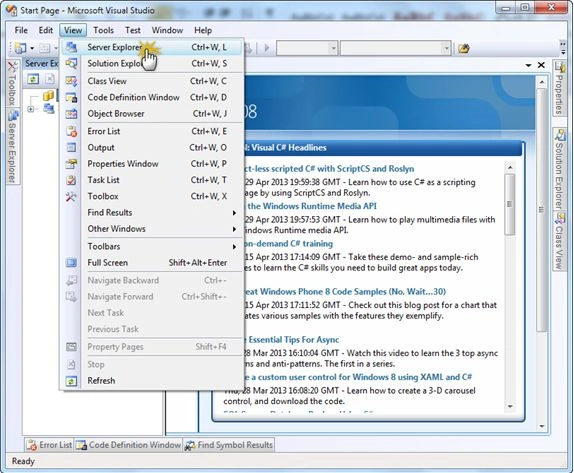The image size is (574, 473).
Task: Open the File menu
Action: 21,30
